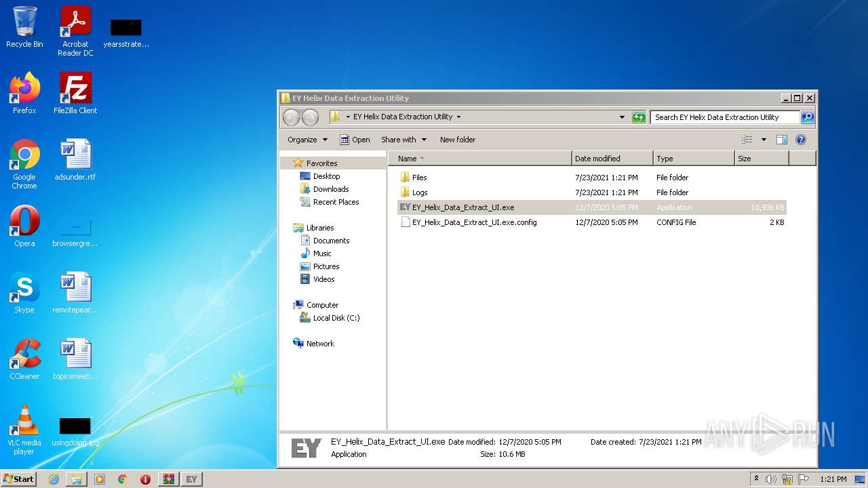Select the browsergre... desktop file

pos(75,232)
